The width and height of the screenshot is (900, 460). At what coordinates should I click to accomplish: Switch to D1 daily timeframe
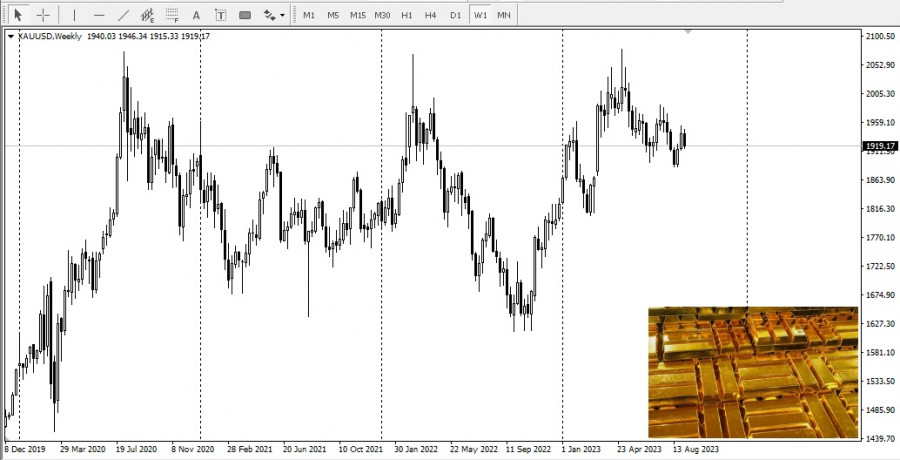coord(455,15)
